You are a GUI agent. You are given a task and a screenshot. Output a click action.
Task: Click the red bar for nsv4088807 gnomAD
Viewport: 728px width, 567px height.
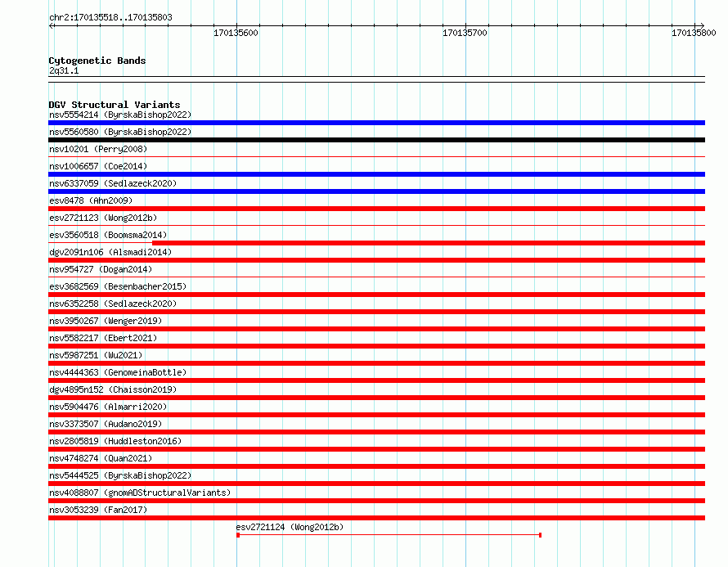coord(376,501)
